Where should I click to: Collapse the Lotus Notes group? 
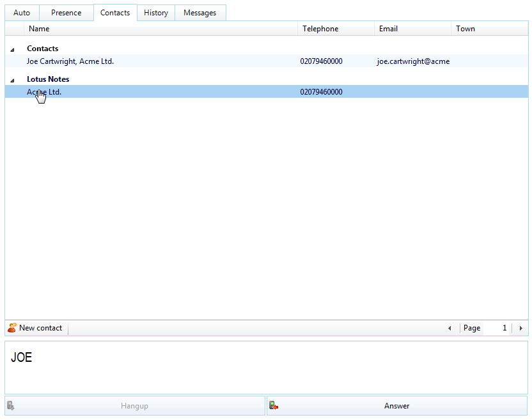pyautogui.click(x=12, y=81)
